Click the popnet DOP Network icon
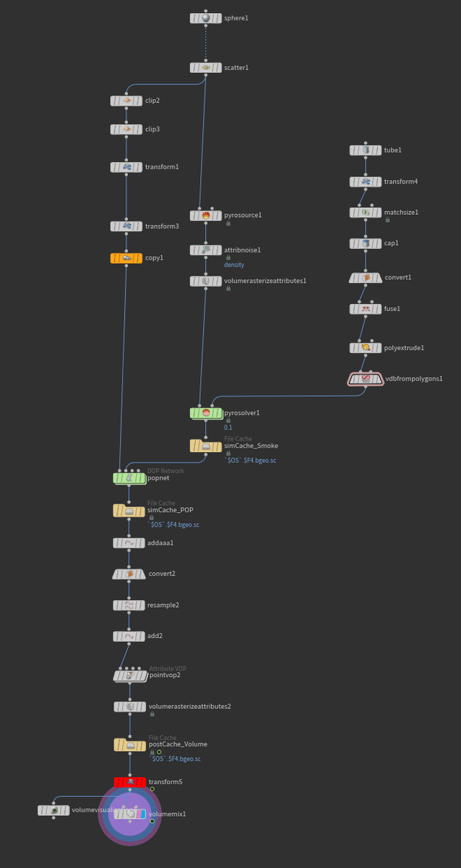461x868 pixels. pyautogui.click(x=129, y=478)
